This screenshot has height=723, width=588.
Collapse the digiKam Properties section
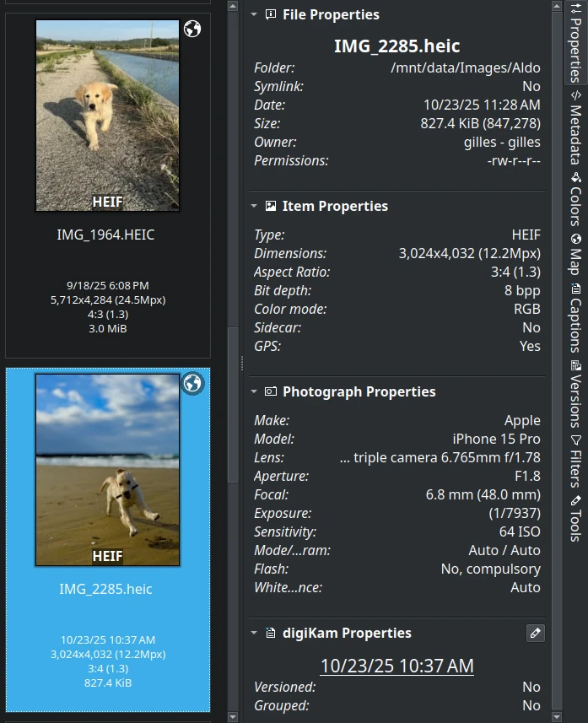tap(254, 633)
